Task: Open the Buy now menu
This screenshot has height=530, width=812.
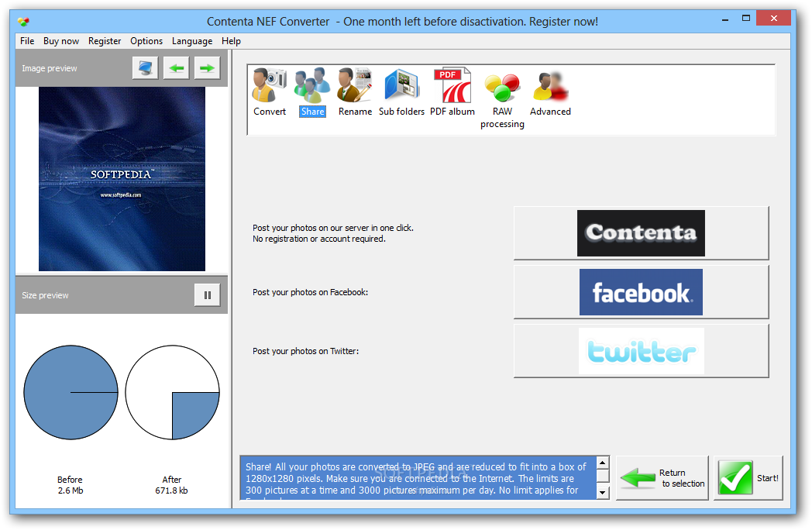Action: (x=61, y=41)
